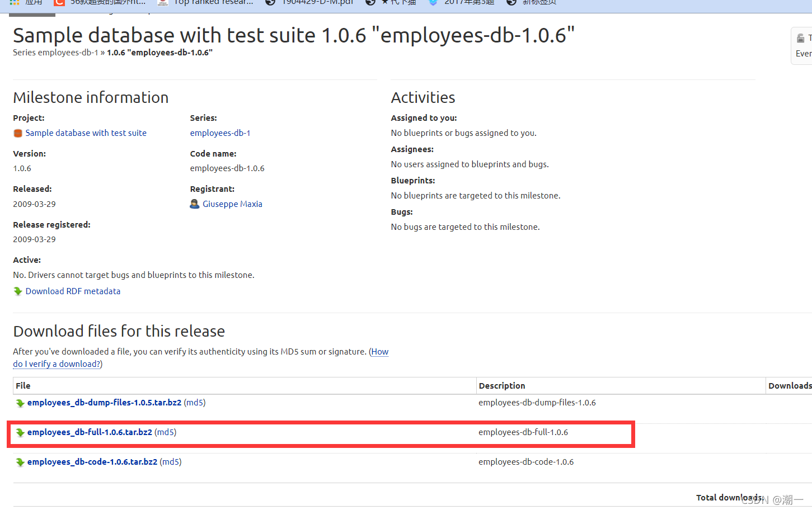Click the breadcrumb text '1.0.6 "employees-db-1.0.6"'
The image size is (812, 510).
click(159, 53)
